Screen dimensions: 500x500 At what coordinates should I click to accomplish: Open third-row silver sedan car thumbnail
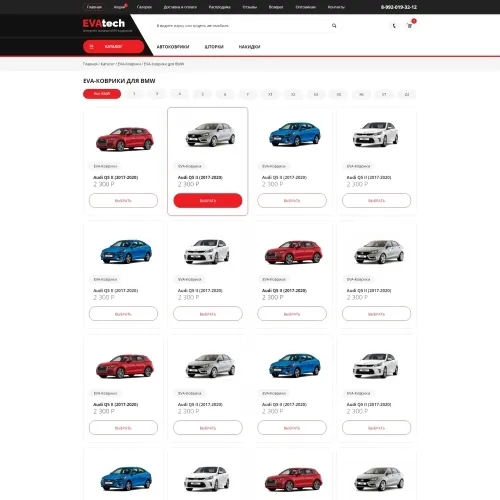coord(210,366)
